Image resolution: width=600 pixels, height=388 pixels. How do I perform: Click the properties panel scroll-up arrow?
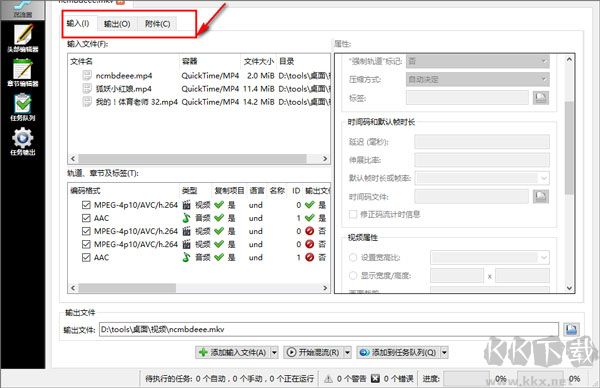click(569, 59)
